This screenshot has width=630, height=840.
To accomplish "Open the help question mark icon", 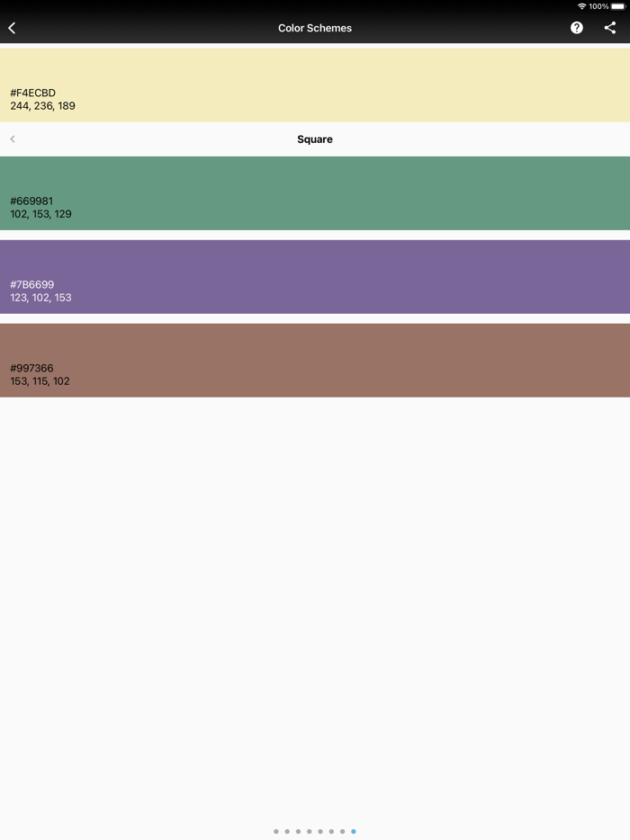I will tap(576, 28).
